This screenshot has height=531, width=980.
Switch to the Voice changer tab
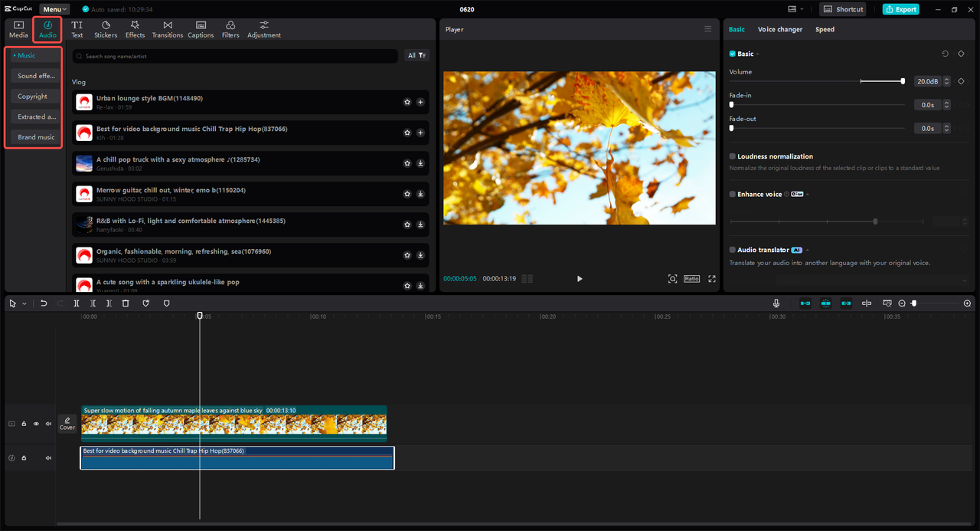(779, 29)
